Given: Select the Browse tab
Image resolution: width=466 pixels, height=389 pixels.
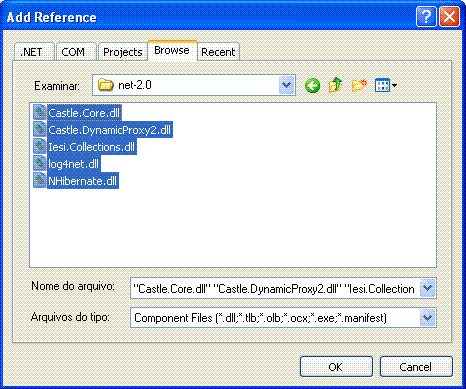Looking at the screenshot, I should 172,50.
